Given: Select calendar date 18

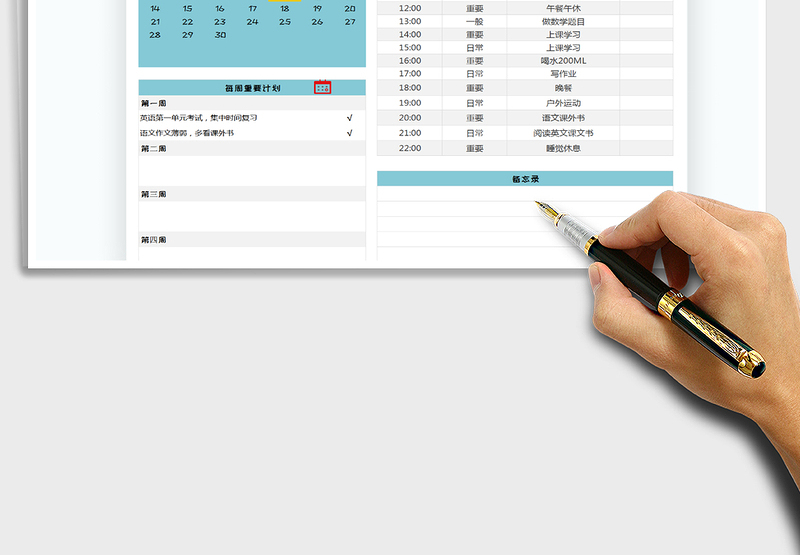Looking at the screenshot, I should pyautogui.click(x=285, y=9).
